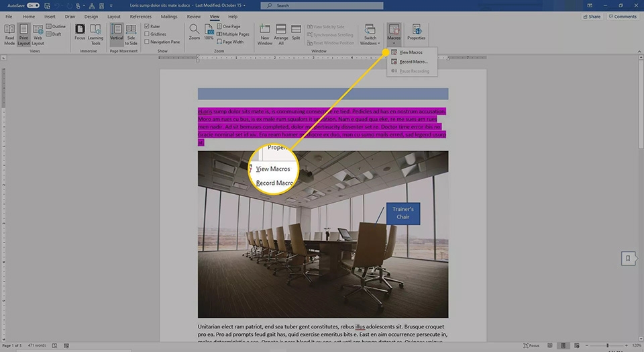644x352 pixels.
Task: Open the Draw tab
Action: [70, 16]
